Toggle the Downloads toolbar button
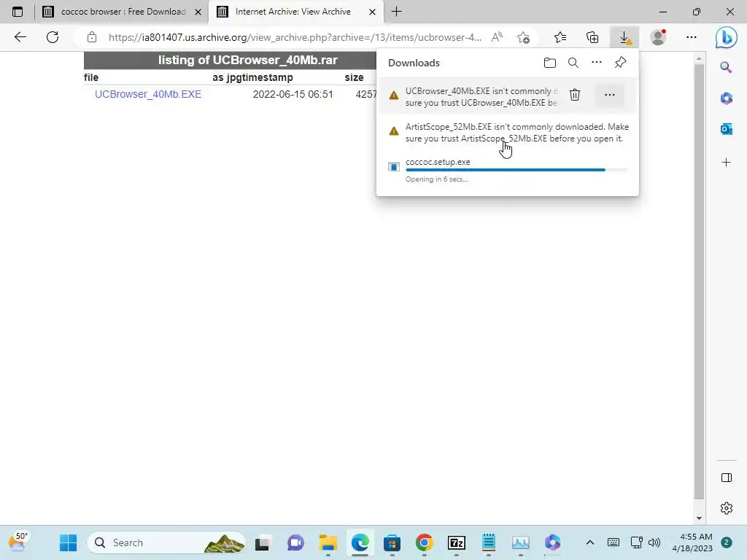Image resolution: width=747 pixels, height=560 pixels. (624, 37)
